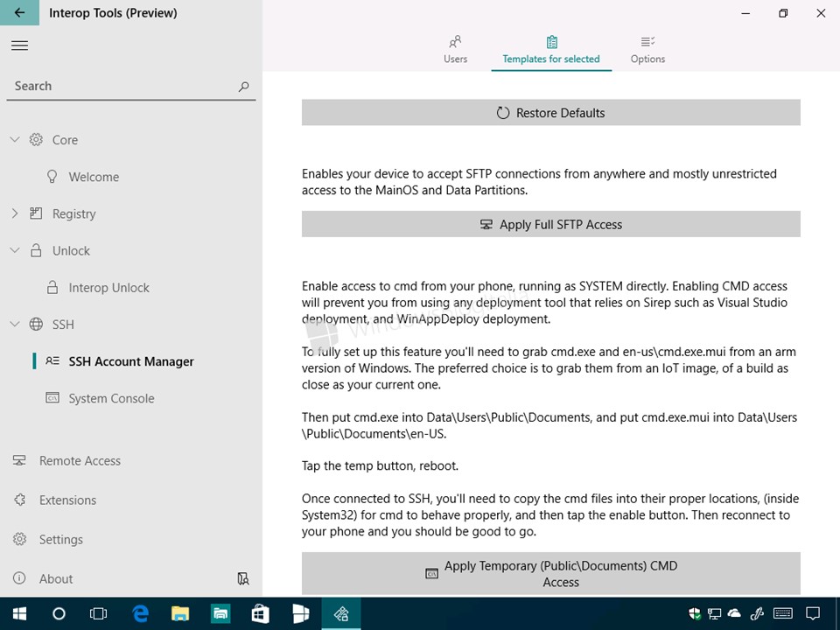Open OneDrive tray icon
Image resolution: width=840 pixels, height=630 pixels.
point(734,613)
